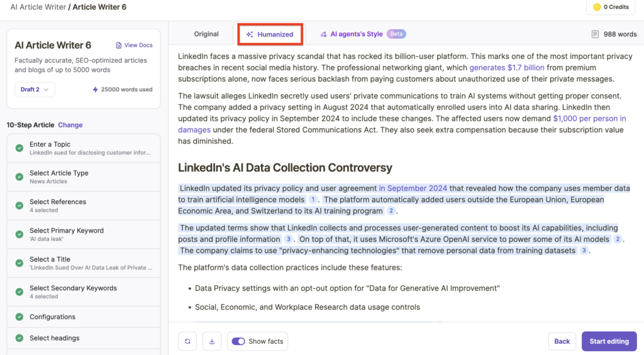
Task: Open the View Docs link
Action: (x=135, y=45)
